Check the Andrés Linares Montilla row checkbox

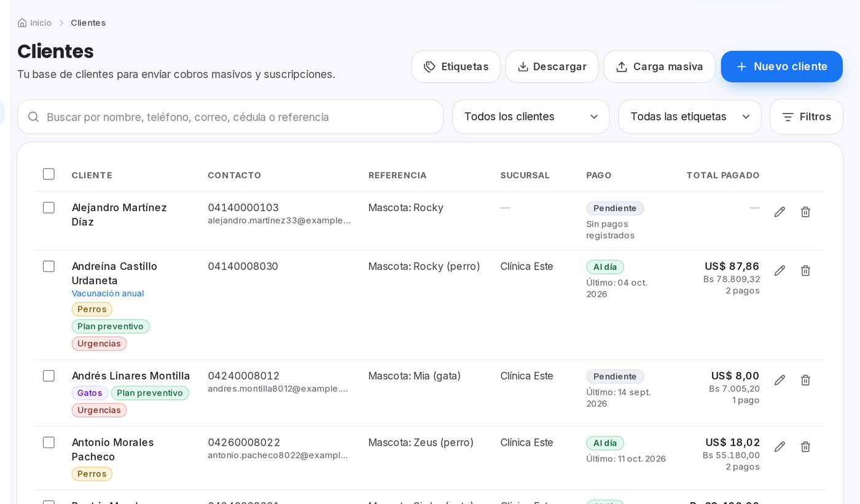[49, 376]
